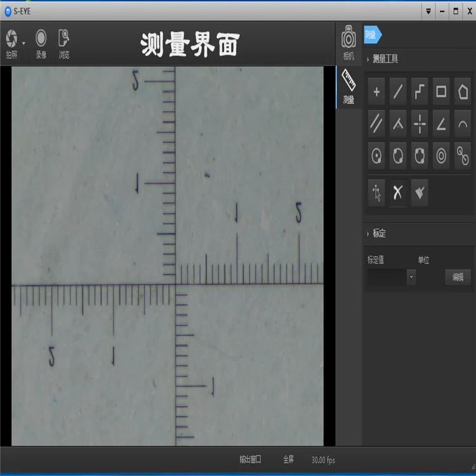The height and width of the screenshot is (476, 476).
Task: Select the parallel lines measurement tool
Action: 376,124
